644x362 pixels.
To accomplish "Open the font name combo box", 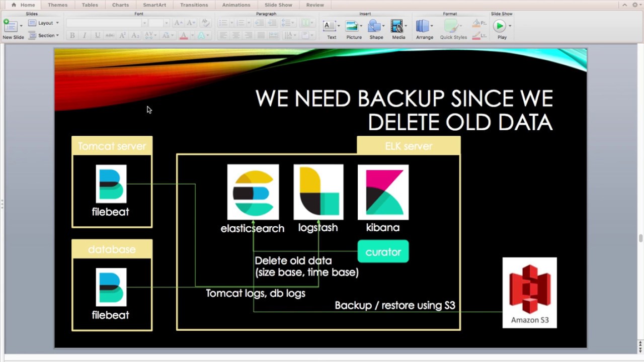I will (107, 23).
